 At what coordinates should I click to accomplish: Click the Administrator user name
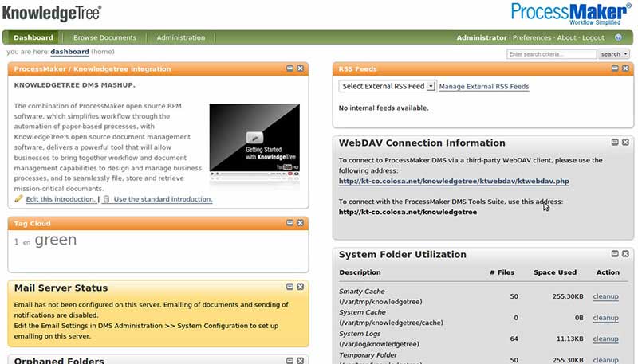click(x=482, y=37)
